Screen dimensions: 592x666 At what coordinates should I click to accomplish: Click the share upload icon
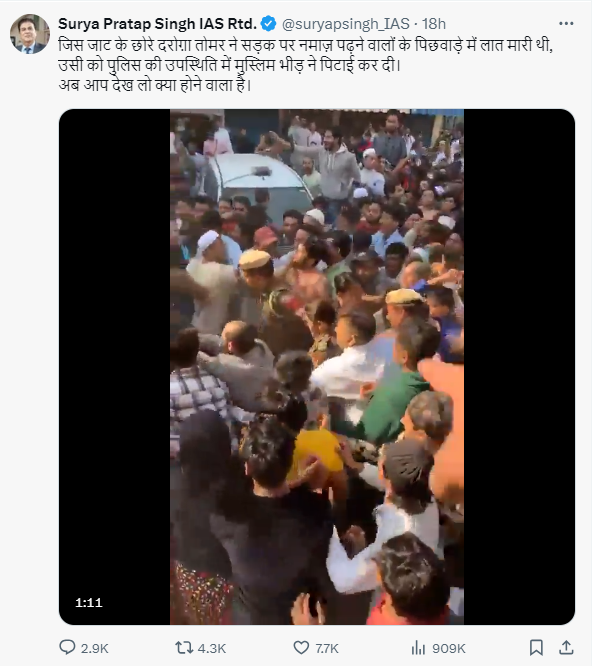[x=566, y=648]
